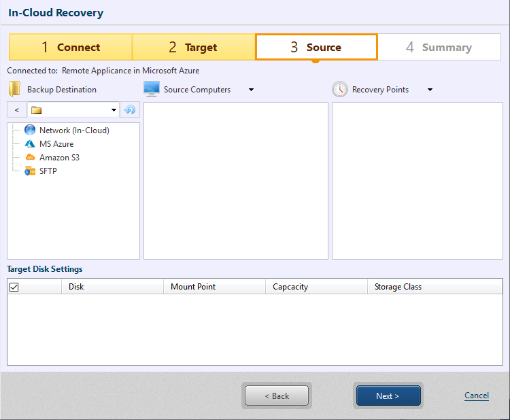Click the Recovery Points clock icon

(x=340, y=90)
